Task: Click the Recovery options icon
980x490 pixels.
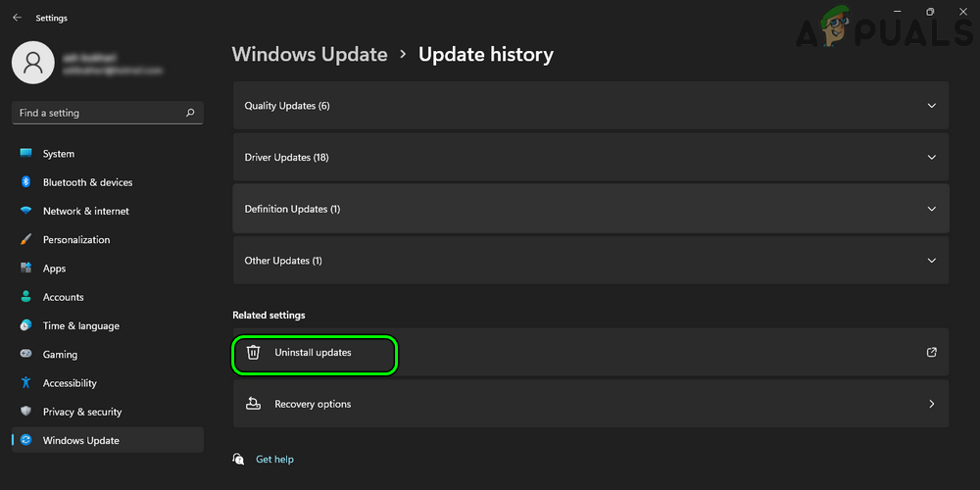Action: [x=253, y=404]
